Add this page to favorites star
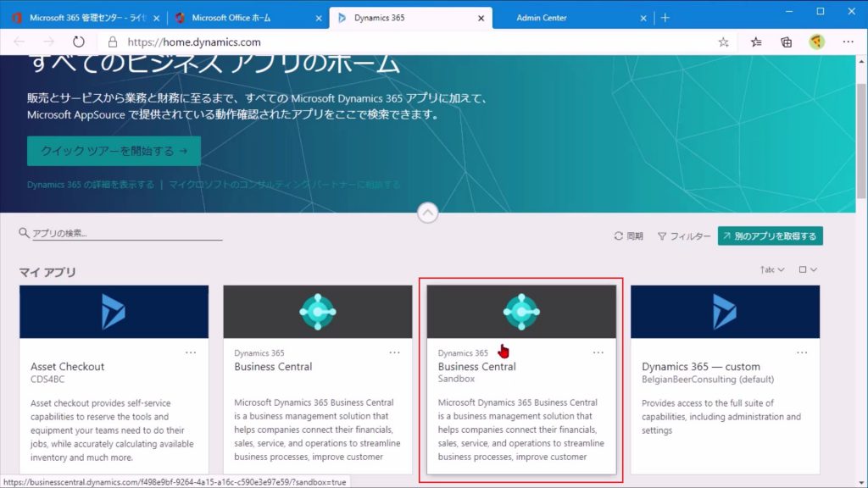868x488 pixels. click(x=723, y=42)
